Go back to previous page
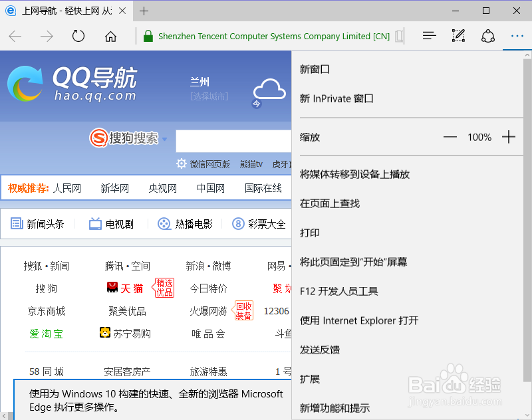 point(15,36)
